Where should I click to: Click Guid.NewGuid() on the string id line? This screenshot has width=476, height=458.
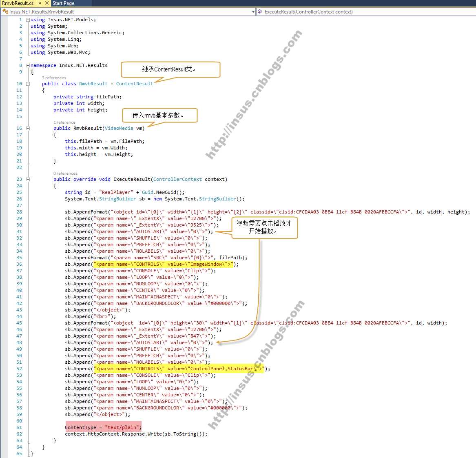pyautogui.click(x=162, y=192)
